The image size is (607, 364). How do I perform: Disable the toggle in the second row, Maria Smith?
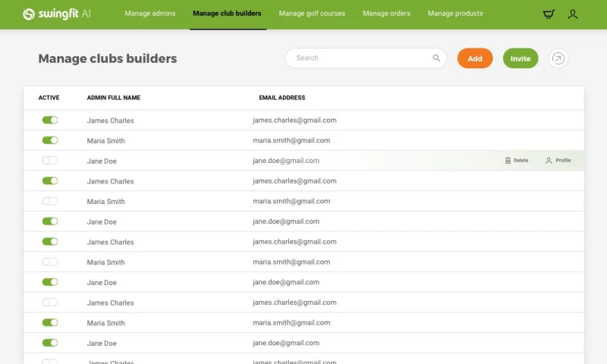(50, 140)
